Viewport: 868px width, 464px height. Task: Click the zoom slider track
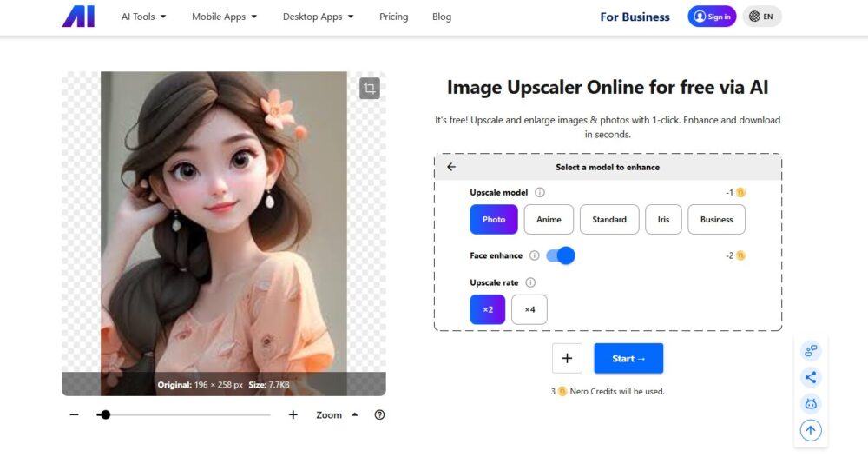click(x=183, y=414)
